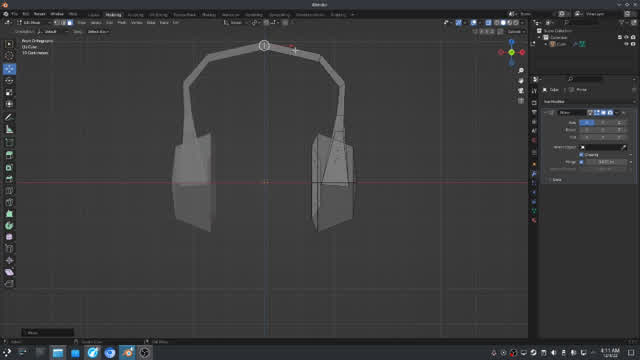This screenshot has width=640, height=360.
Task: Select the Edge Slide tool
Action: tap(9, 249)
